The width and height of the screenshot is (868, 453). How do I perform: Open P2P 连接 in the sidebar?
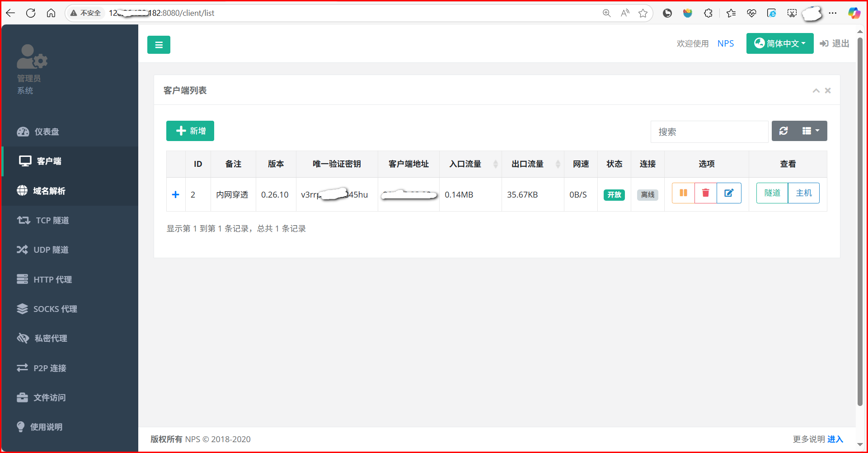(70, 368)
